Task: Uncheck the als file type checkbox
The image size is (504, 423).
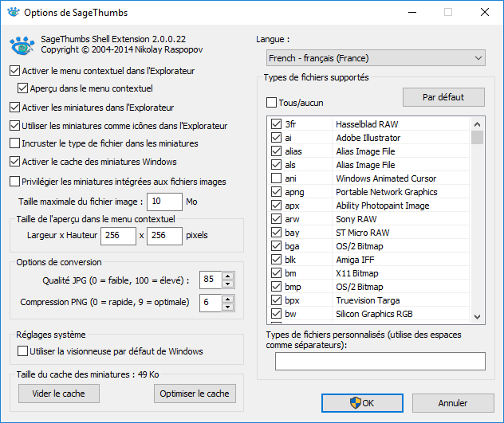Action: coord(276,164)
